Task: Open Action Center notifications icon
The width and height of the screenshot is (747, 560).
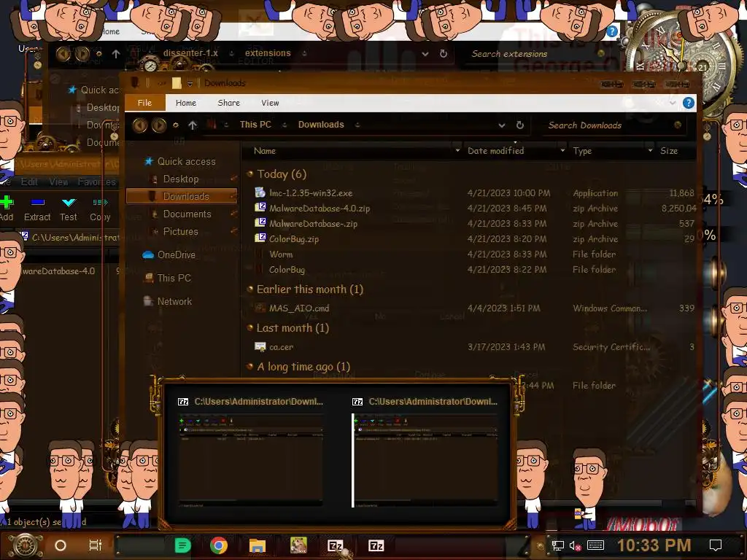Action: coord(716,545)
